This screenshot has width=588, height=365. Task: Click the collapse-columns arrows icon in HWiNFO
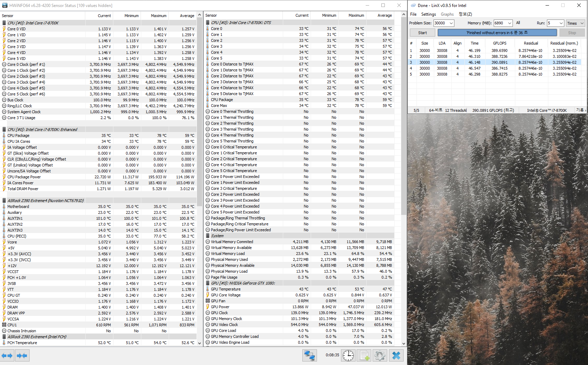coord(22,356)
